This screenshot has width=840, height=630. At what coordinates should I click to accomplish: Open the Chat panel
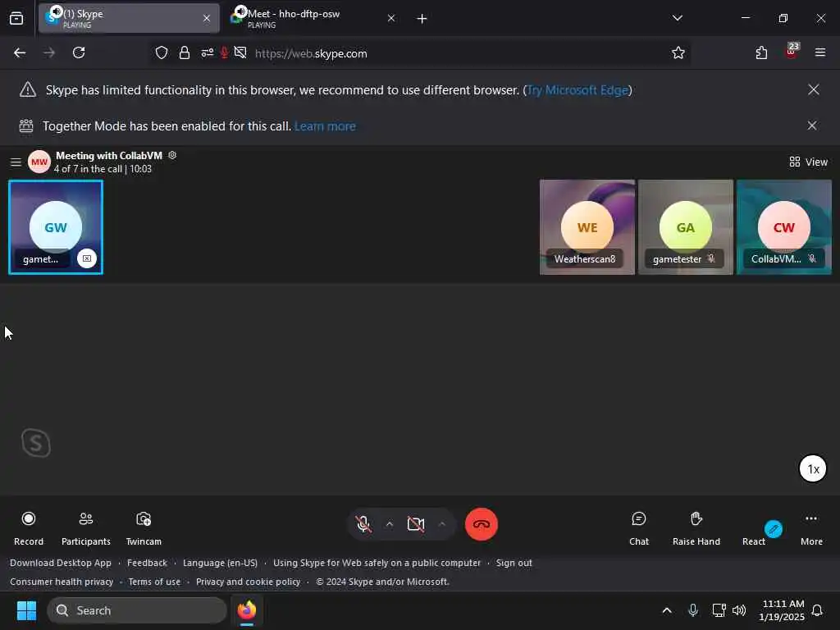tap(638, 527)
